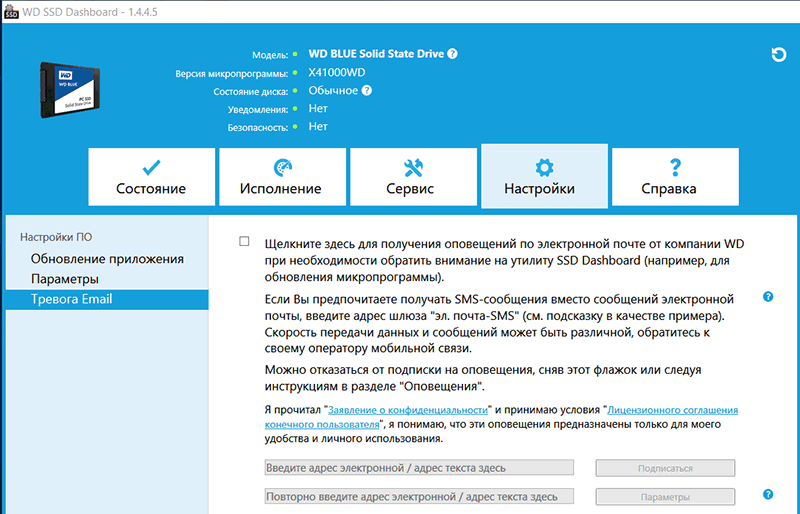Image resolution: width=800 pixels, height=514 pixels.
Task: Click help icon beside SMS gateway paragraph
Action: coord(768,297)
